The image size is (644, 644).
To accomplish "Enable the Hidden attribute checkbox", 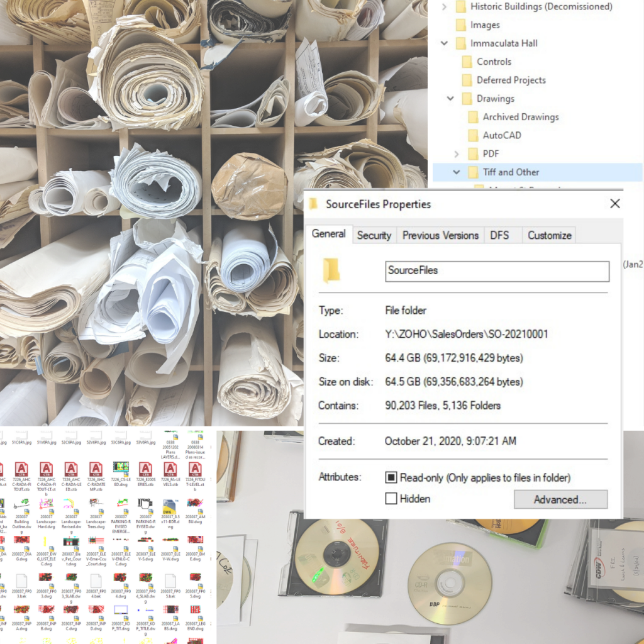I will 391,499.
